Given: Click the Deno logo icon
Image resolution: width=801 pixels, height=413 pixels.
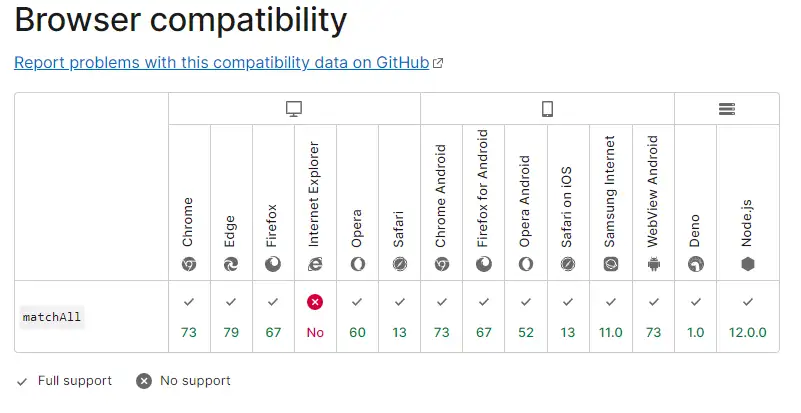Looking at the screenshot, I should coord(696,264).
